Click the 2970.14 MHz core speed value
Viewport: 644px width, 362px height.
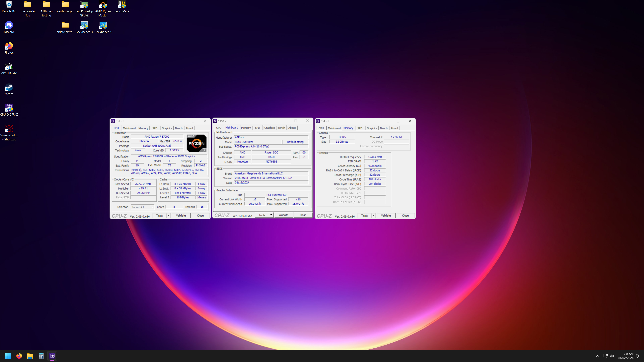pyautogui.click(x=143, y=184)
